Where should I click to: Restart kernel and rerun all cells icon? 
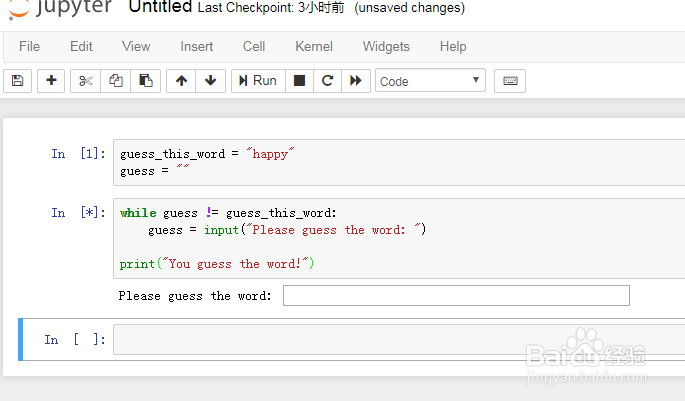click(356, 81)
